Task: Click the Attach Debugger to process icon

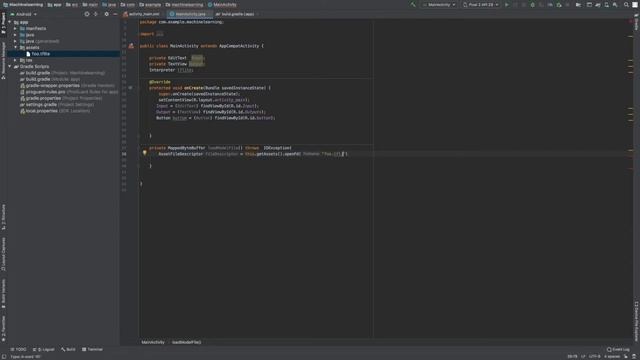Action: point(559,5)
